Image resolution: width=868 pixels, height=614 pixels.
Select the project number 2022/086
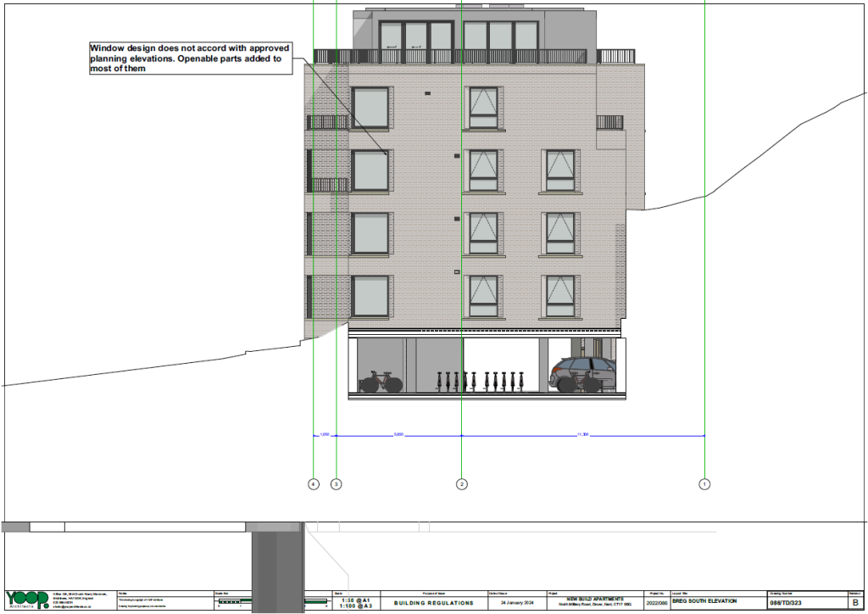point(657,603)
